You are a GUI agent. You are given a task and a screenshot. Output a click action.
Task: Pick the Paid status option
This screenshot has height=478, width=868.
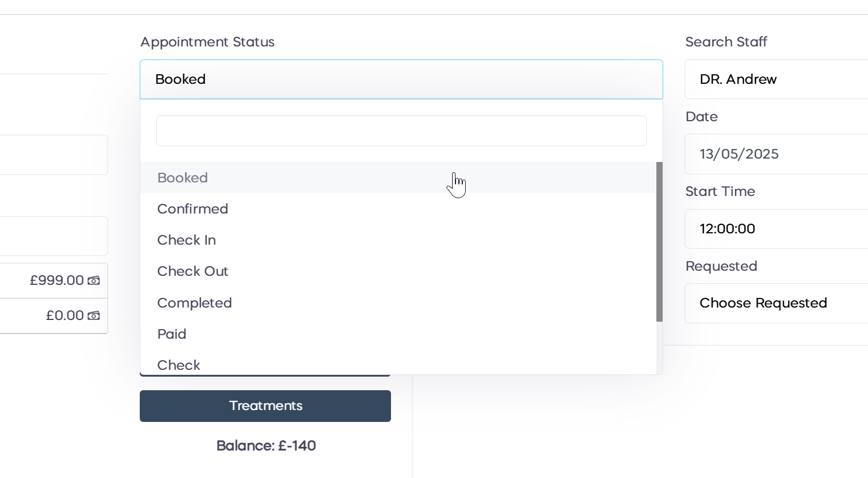(172, 334)
